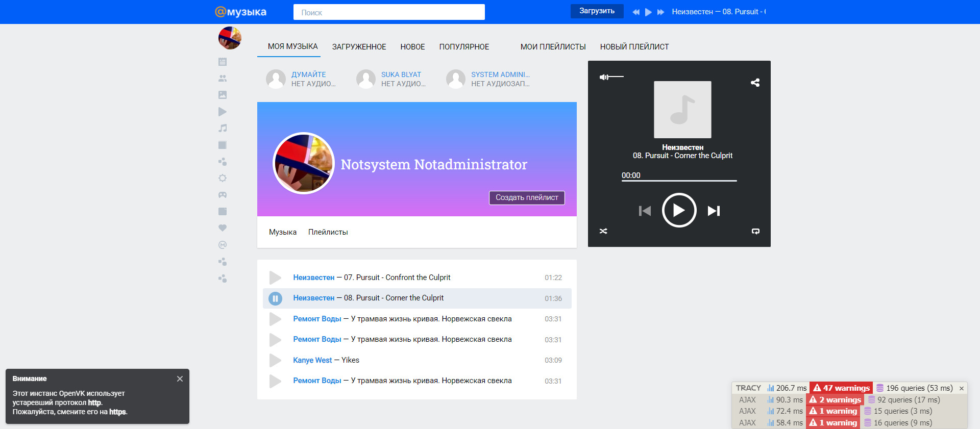Image resolution: width=980 pixels, height=429 pixels.
Task: Open the games controller sidebar icon
Action: tap(223, 195)
